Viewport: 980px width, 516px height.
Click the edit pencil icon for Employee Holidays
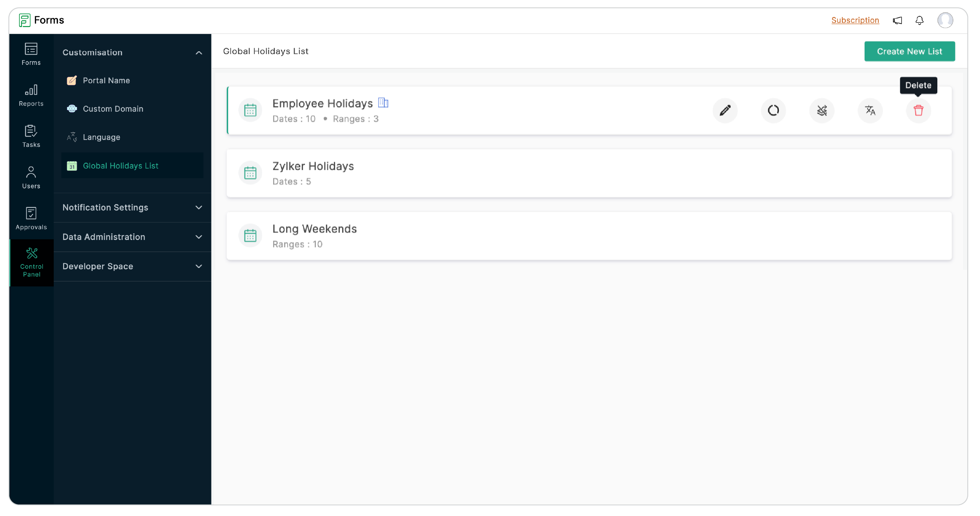[x=725, y=110]
